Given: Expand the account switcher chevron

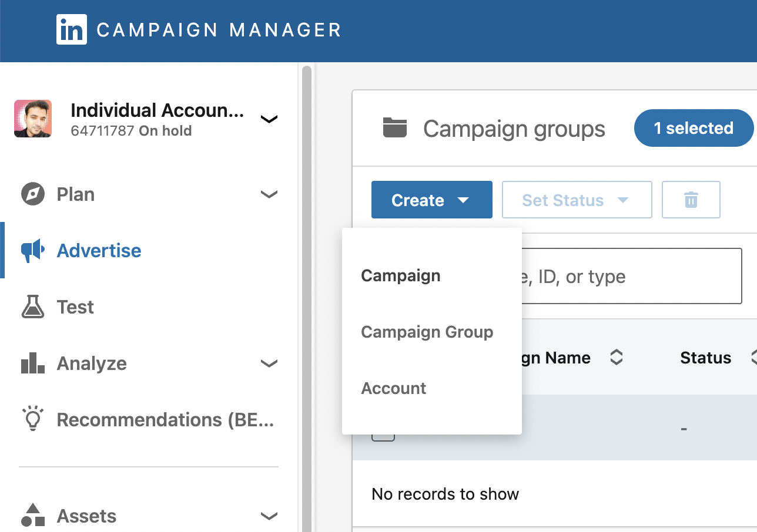Looking at the screenshot, I should click(x=269, y=119).
